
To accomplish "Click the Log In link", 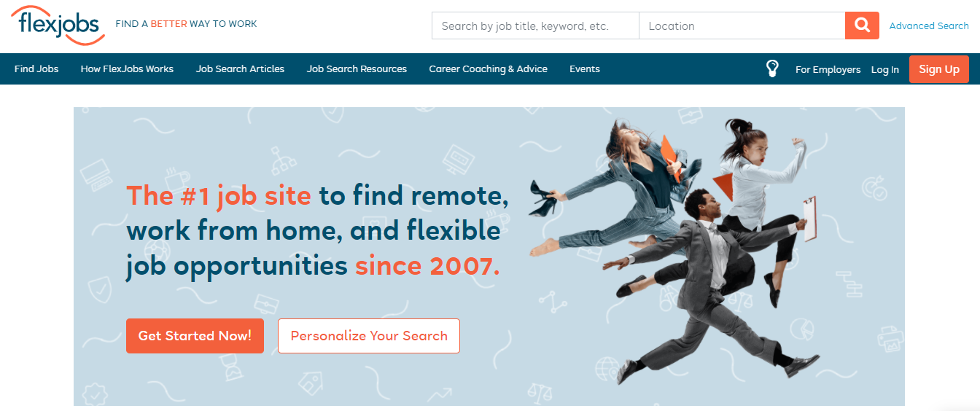I will (884, 70).
